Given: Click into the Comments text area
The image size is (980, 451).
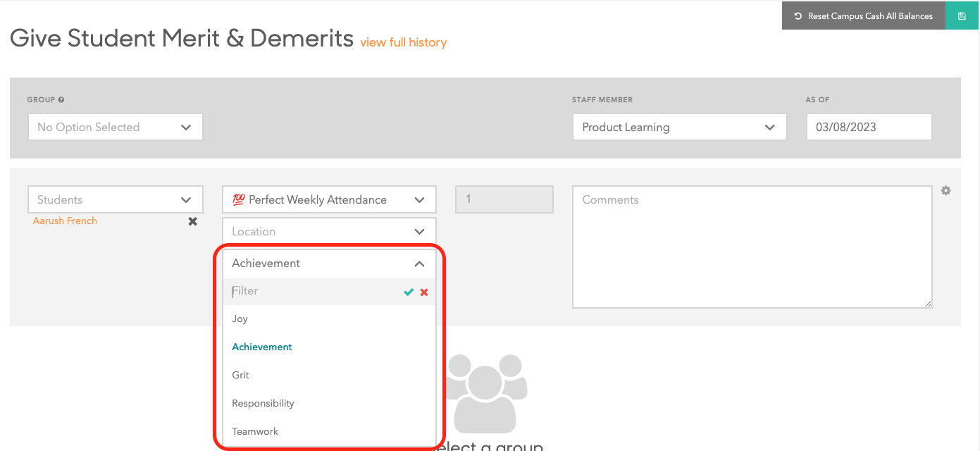Looking at the screenshot, I should tap(752, 247).
